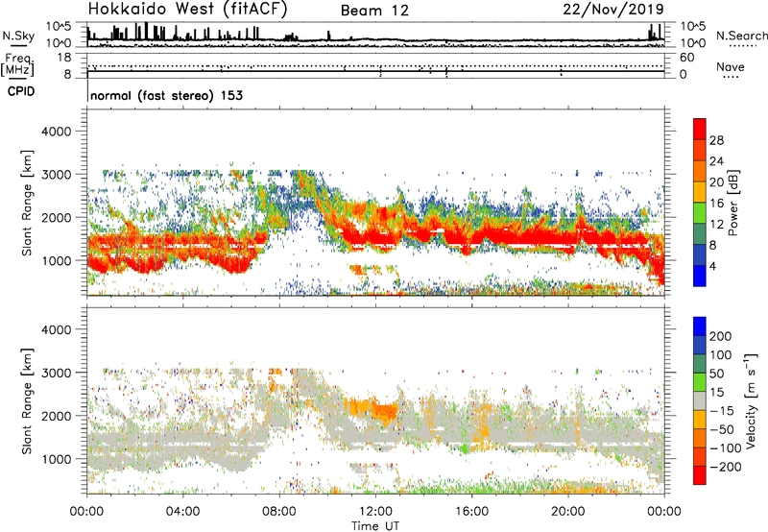Image resolution: width=768 pixels, height=532 pixels.
Task: Click the '4' power colorbar value
Action: tap(713, 266)
